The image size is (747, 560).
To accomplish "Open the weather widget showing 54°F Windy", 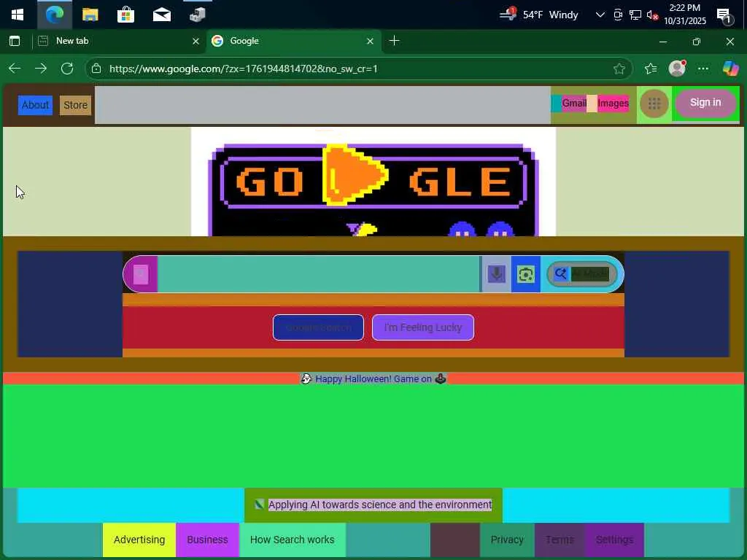I will 539,15.
